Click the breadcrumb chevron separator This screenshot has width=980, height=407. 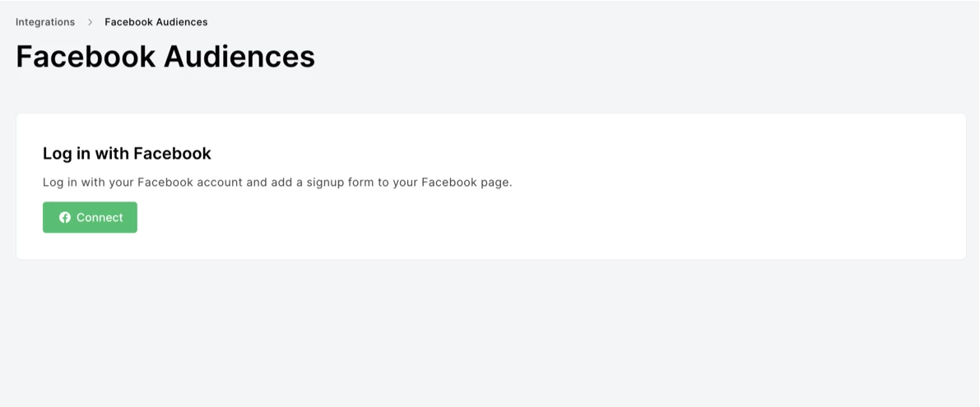click(x=90, y=22)
